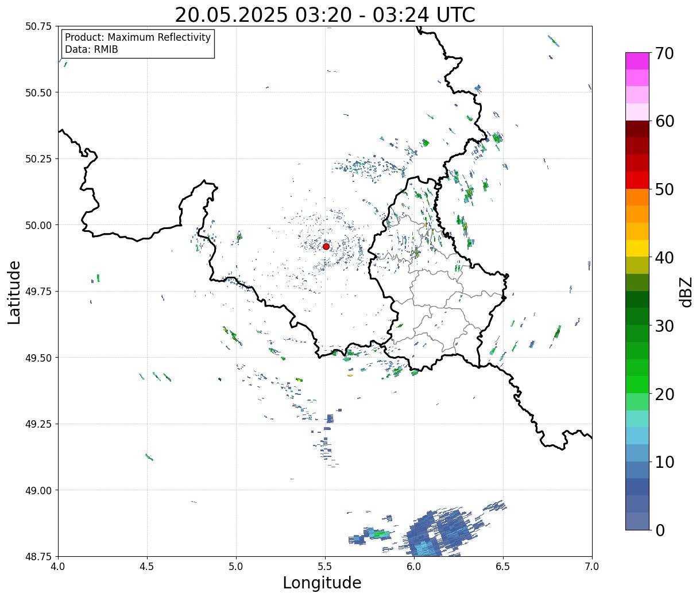Pick the magenta top colorbar swatch

coord(637,61)
